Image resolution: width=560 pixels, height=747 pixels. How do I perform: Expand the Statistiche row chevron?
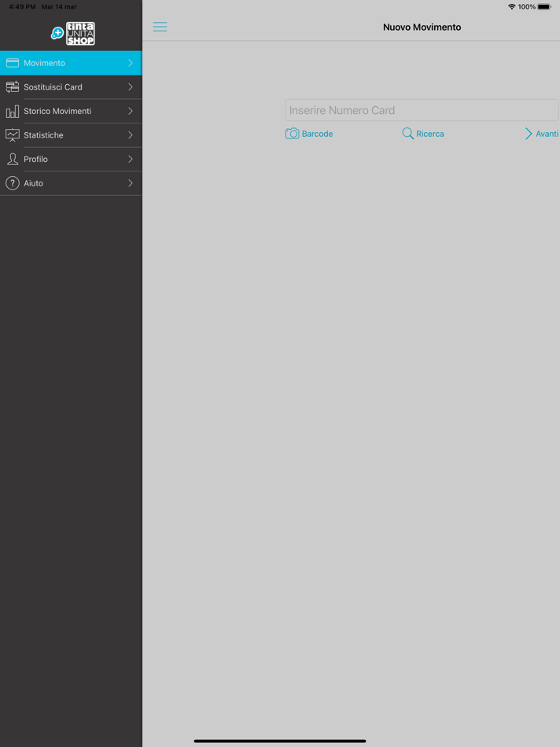coord(131,134)
